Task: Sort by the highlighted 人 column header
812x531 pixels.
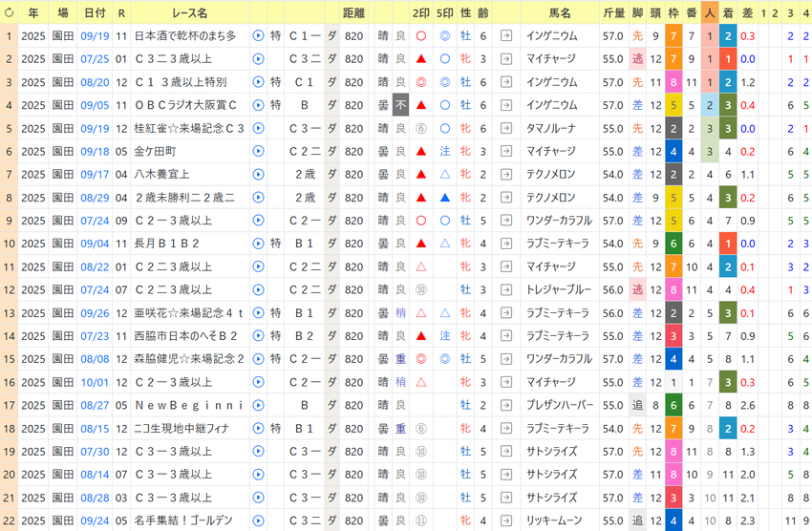Action: 710,13
